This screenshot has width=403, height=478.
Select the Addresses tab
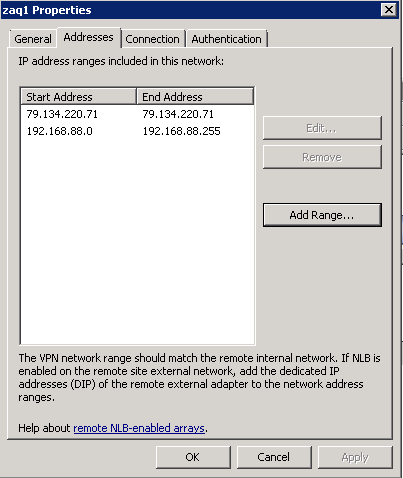coord(88,37)
